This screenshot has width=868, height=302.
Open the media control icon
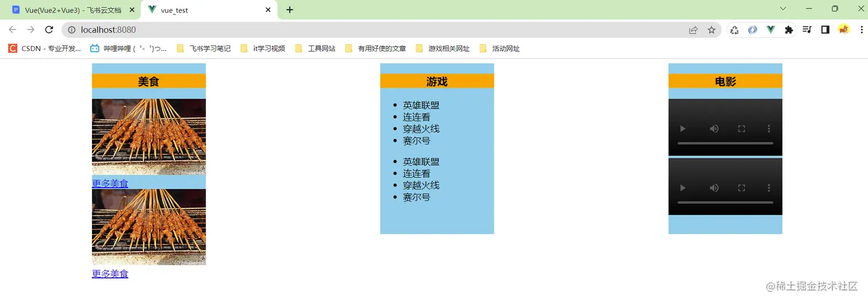click(807, 30)
